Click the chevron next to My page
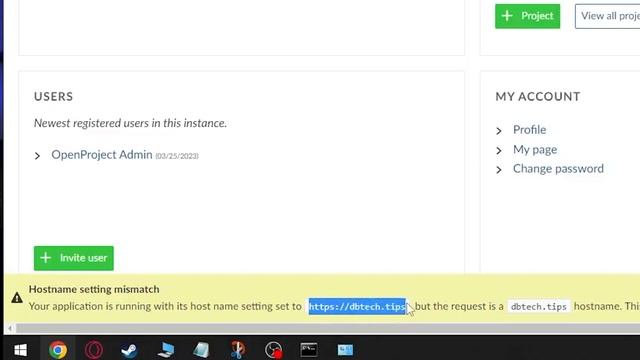The height and width of the screenshot is (360, 640). coord(499,151)
